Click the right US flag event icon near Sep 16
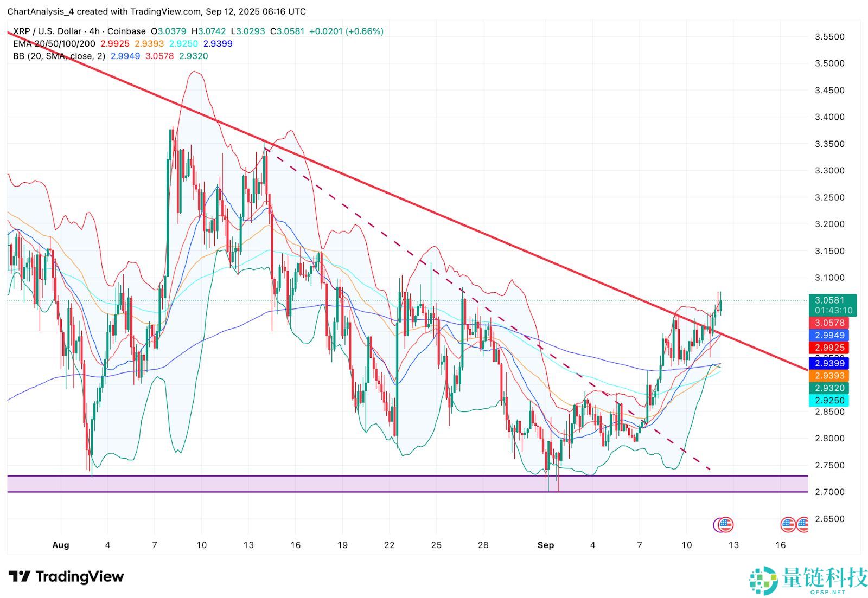This screenshot has width=868, height=598. 803,525
